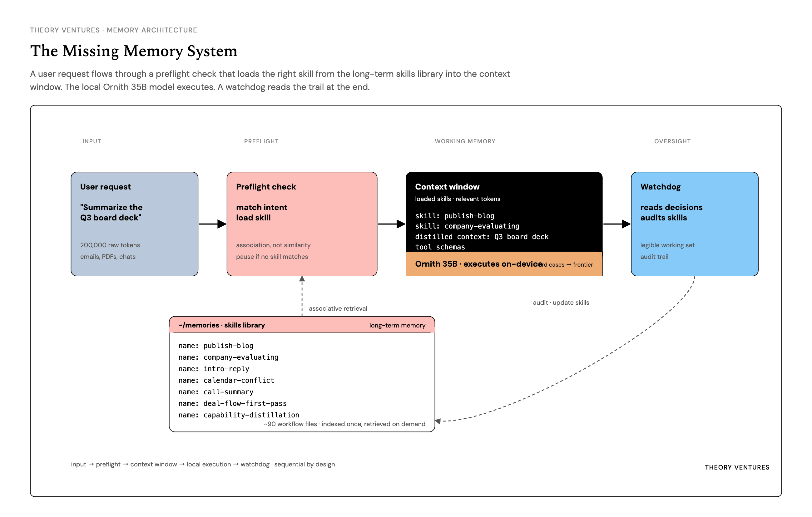Click the THEORY VENTURES logo text at bottom right
This screenshot has height=517, width=812.
737,467
